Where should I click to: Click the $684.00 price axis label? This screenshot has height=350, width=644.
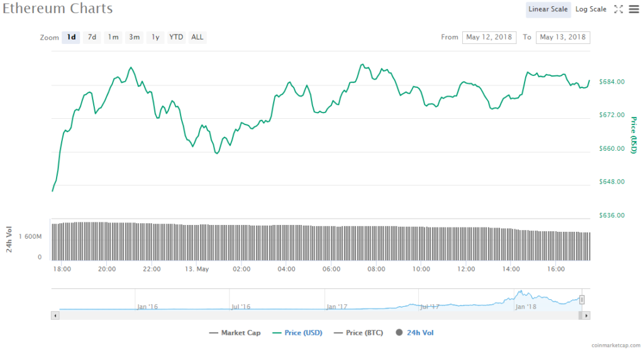(x=611, y=82)
